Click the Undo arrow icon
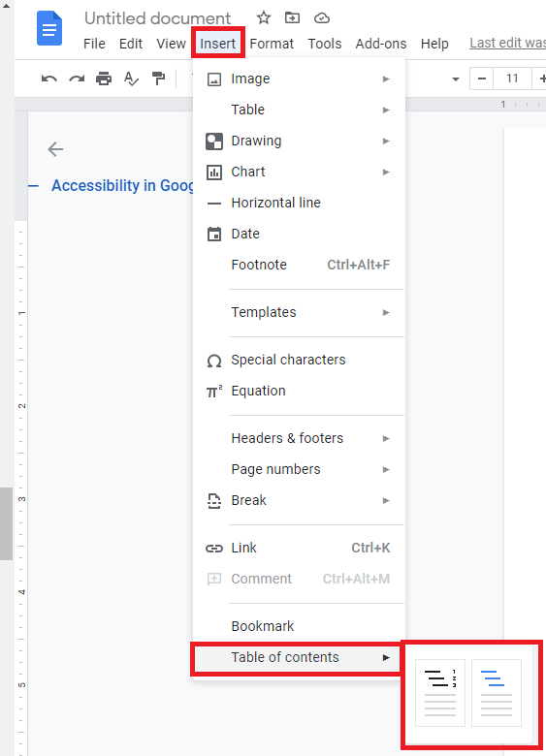546x756 pixels. point(49,79)
